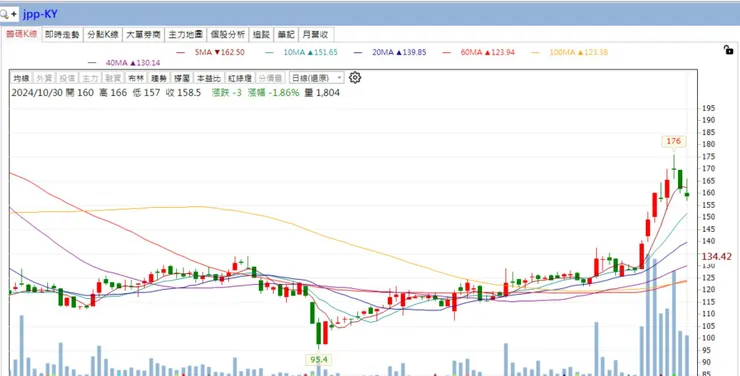The height and width of the screenshot is (376, 740).
Task: Toggle the 均線 moving average overlay
Action: (21, 78)
